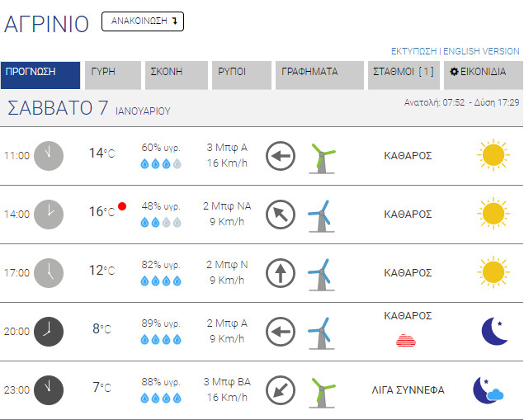Click the clock icon in the 20:00 row
Viewport: 524px width, 420px height.
tap(49, 331)
